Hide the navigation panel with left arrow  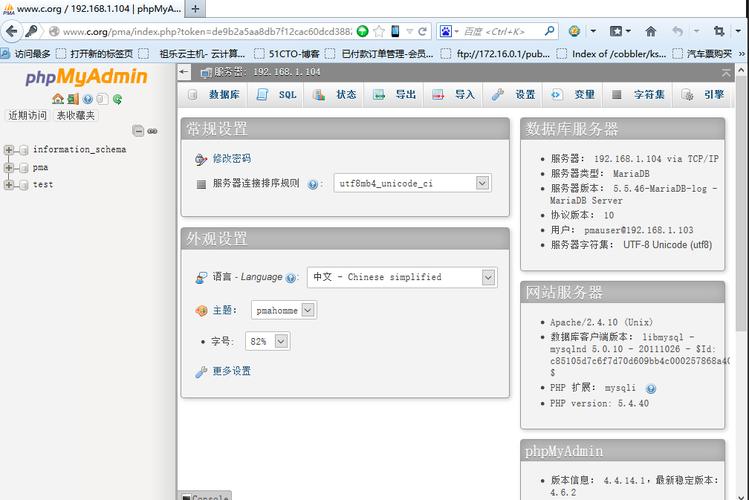coord(184,72)
